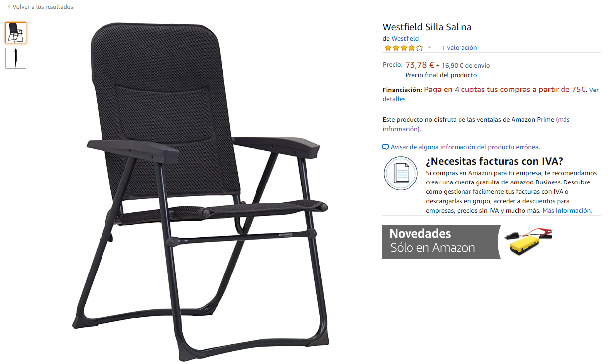Open the Westfield brand link

coord(405,38)
